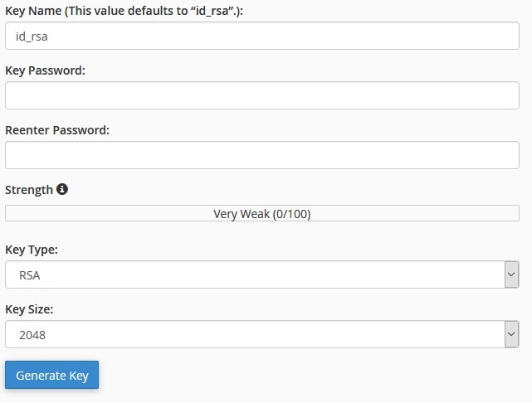The width and height of the screenshot is (532, 403).
Task: Click the "Key Type:" label
Action: tap(32, 250)
